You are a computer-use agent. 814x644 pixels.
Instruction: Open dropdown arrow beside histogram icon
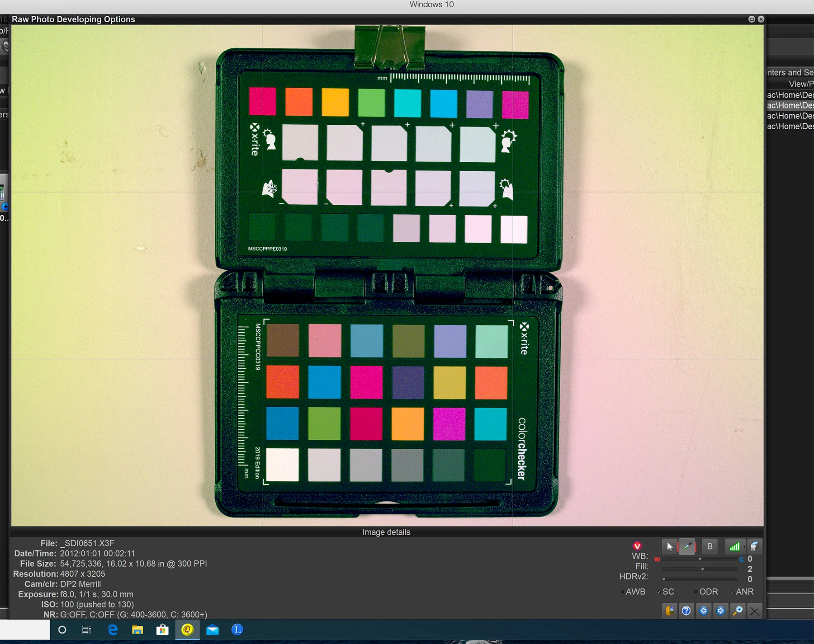pyautogui.click(x=744, y=547)
